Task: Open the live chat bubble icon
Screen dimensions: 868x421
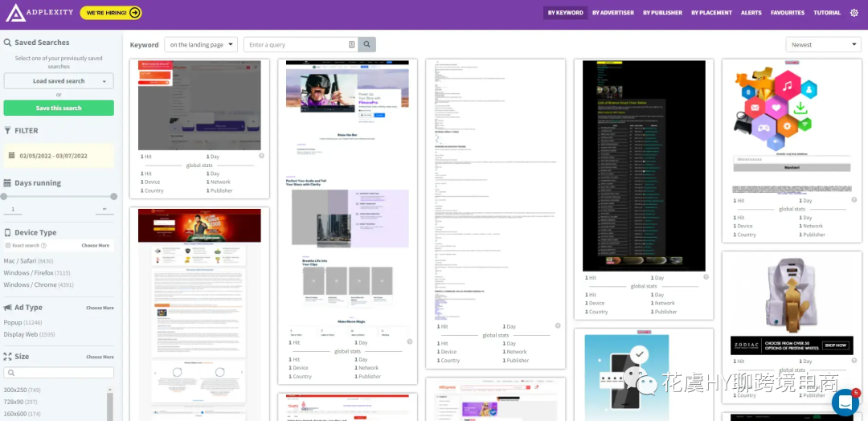Action: click(x=845, y=402)
